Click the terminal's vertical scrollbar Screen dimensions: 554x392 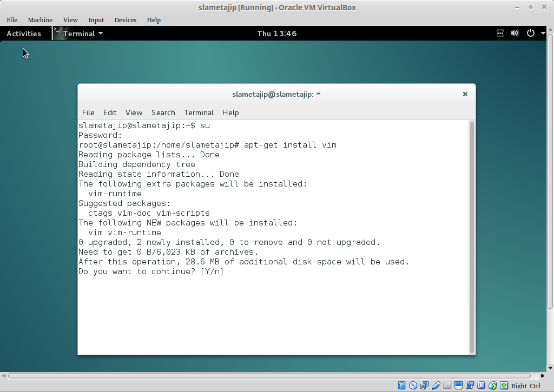pyautogui.click(x=472, y=237)
